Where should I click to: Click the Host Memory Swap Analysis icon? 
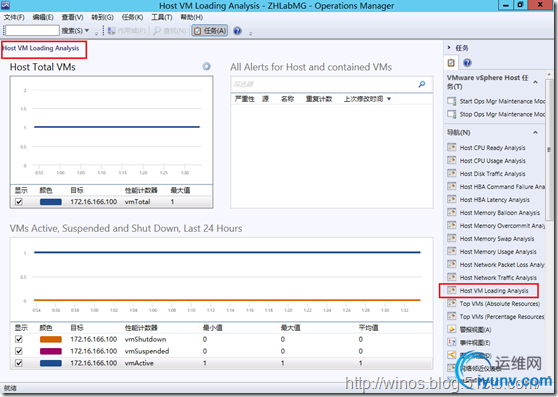coord(452,238)
